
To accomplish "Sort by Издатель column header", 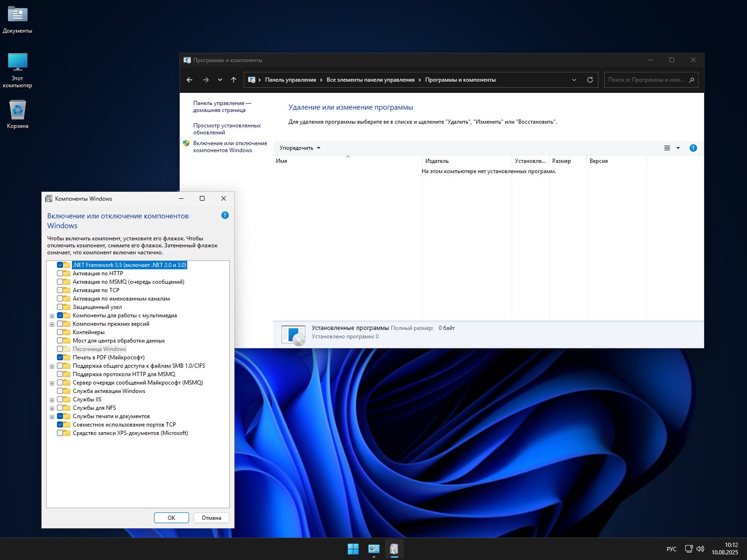I will click(x=467, y=161).
